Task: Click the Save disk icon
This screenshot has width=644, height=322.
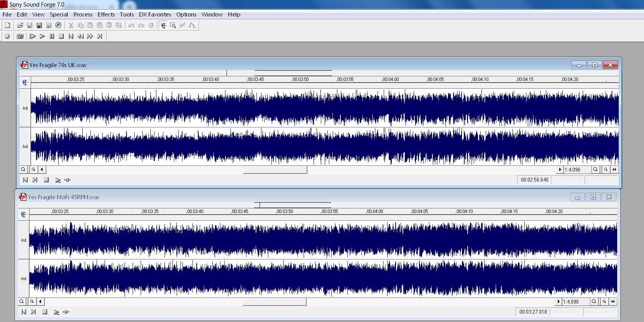Action: 30,25
